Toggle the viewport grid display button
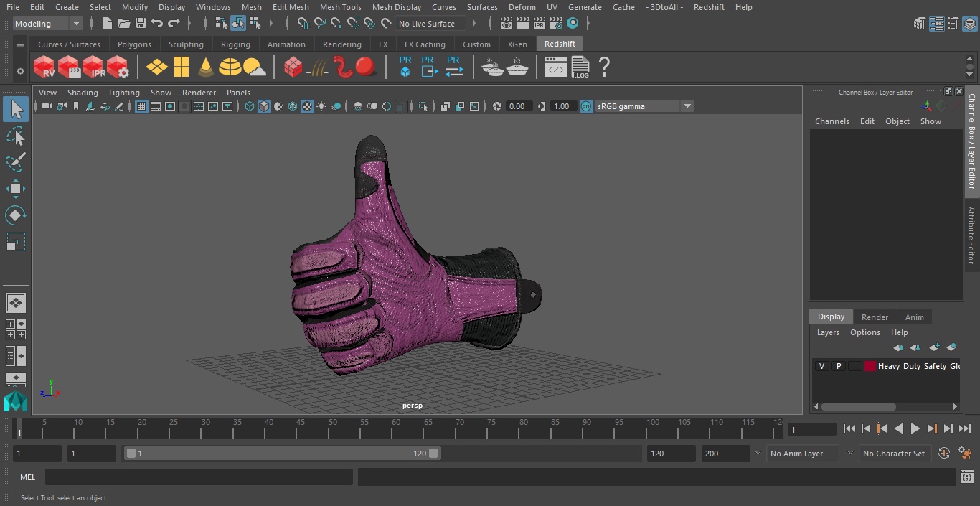Viewport: 980px width, 506px height. [141, 106]
